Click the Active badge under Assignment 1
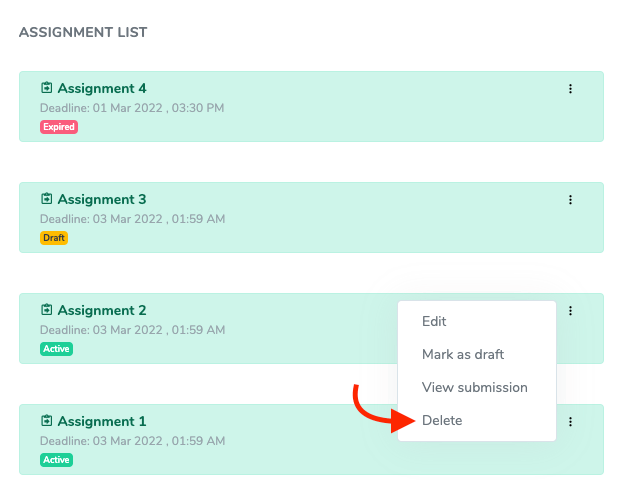The image size is (627, 495). [x=56, y=460]
